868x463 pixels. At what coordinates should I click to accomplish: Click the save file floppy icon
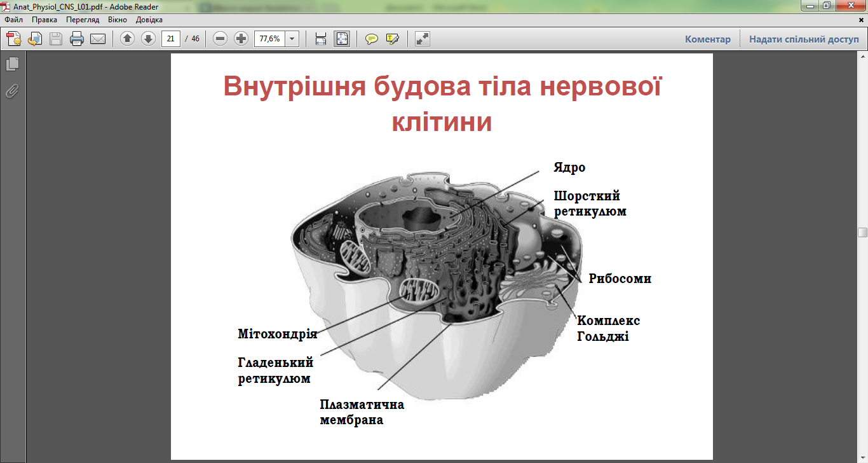(x=56, y=39)
